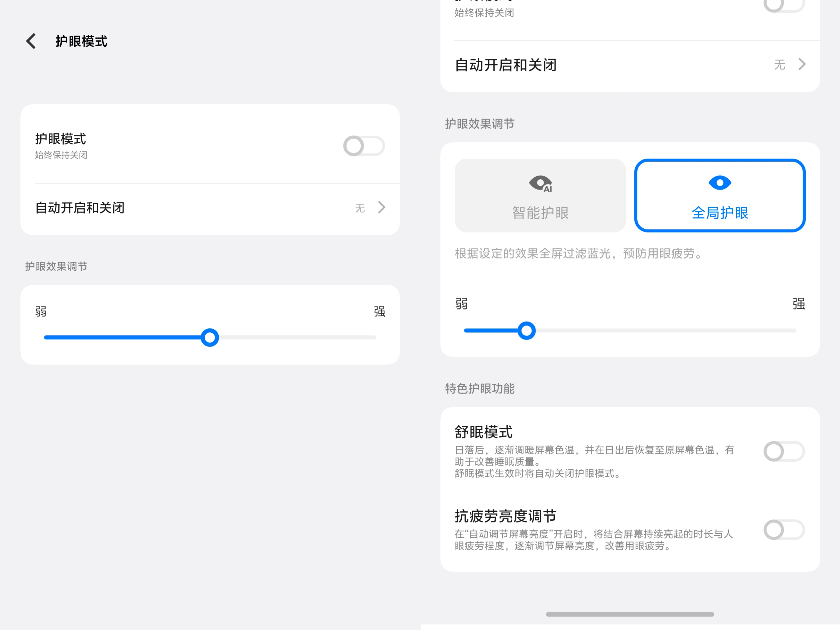Open right panel 自动开启和关闭 chevron
The height and width of the screenshot is (630, 840).
coord(802,64)
